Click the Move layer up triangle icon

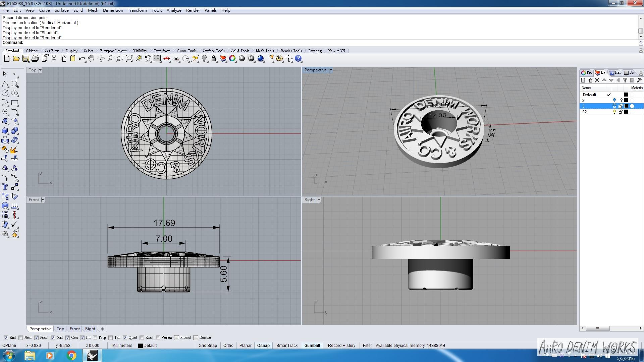point(604,80)
